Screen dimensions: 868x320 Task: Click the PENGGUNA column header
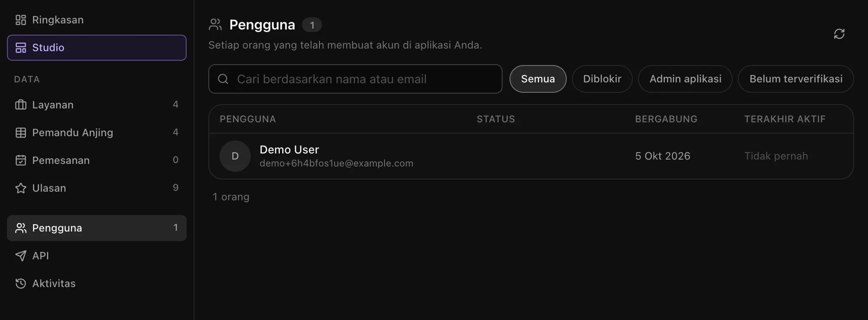click(x=248, y=119)
